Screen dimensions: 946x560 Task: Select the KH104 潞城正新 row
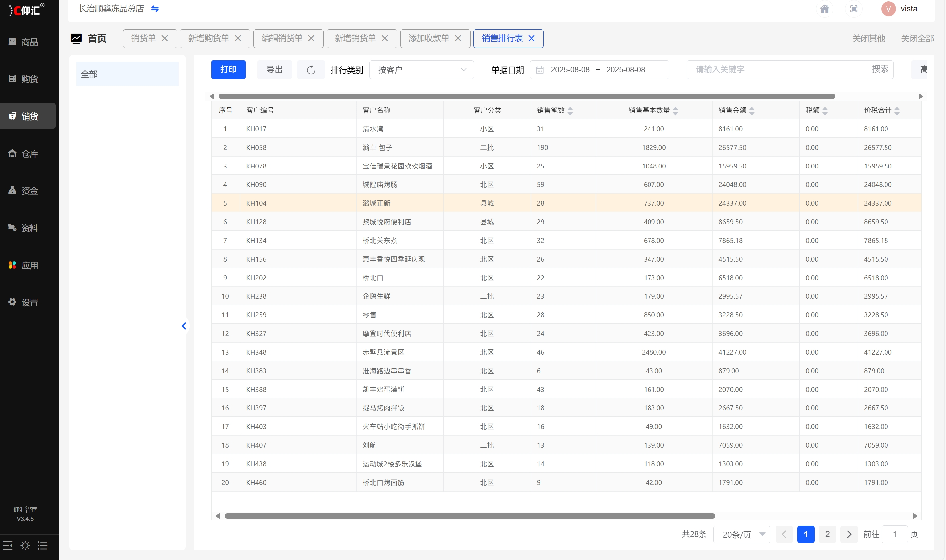click(566, 203)
